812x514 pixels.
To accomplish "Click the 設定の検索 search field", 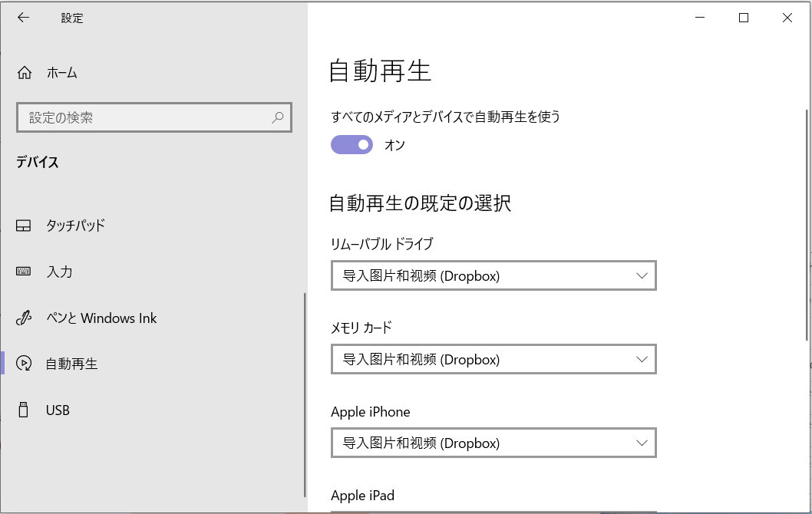I will pyautogui.click(x=146, y=118).
